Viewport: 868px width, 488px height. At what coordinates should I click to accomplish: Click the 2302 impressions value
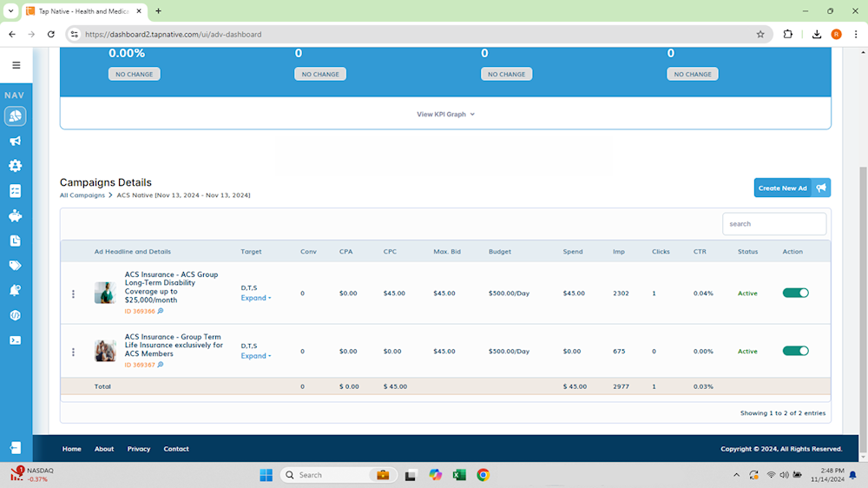(621, 293)
